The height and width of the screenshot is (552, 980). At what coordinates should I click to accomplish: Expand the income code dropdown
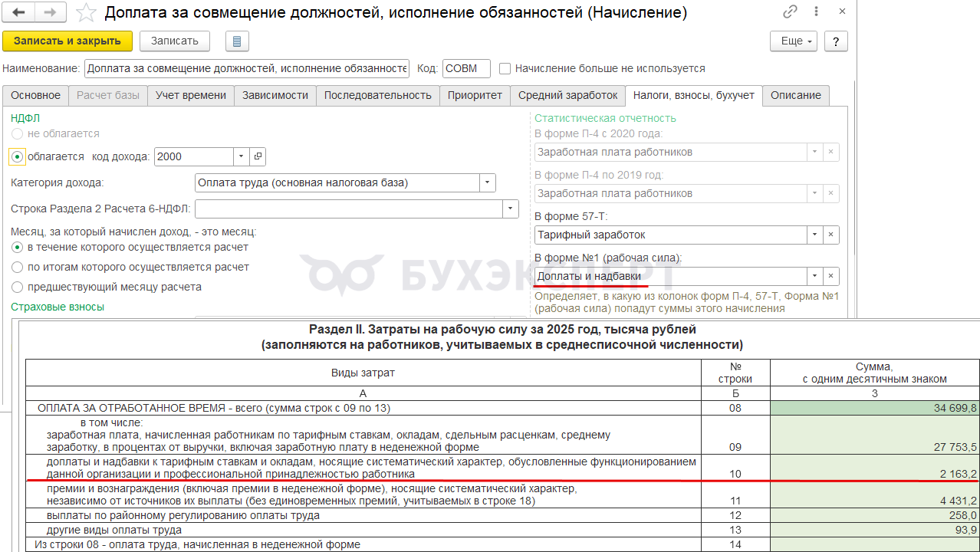[242, 156]
